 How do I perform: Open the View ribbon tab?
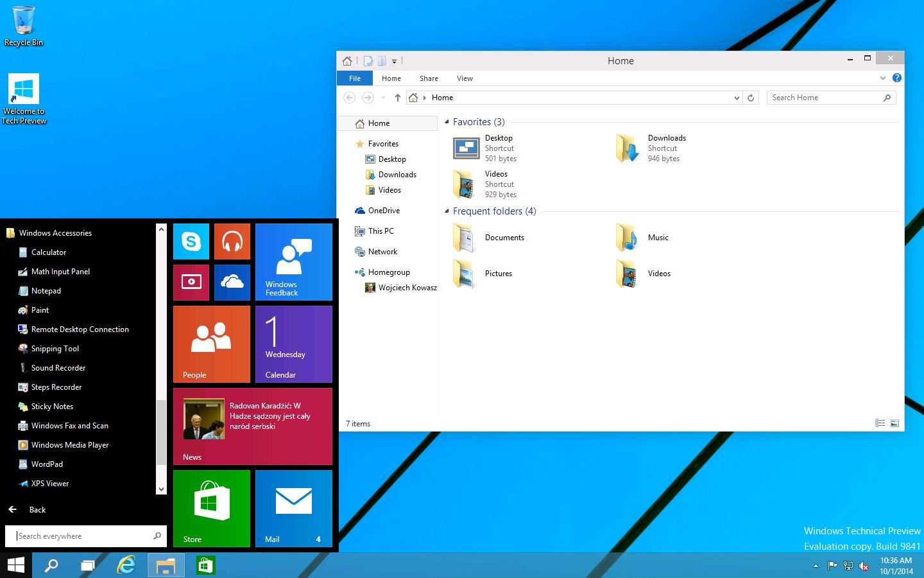pyautogui.click(x=465, y=78)
